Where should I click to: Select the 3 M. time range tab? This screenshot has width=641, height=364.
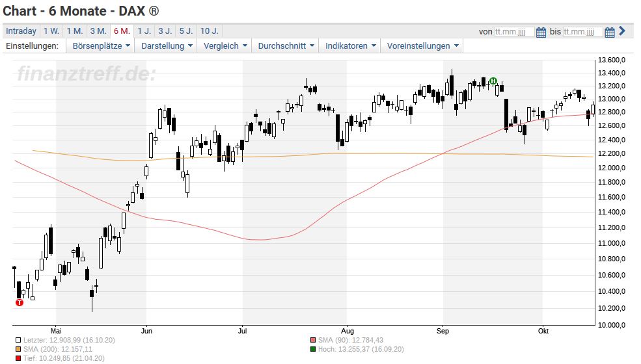(x=98, y=31)
